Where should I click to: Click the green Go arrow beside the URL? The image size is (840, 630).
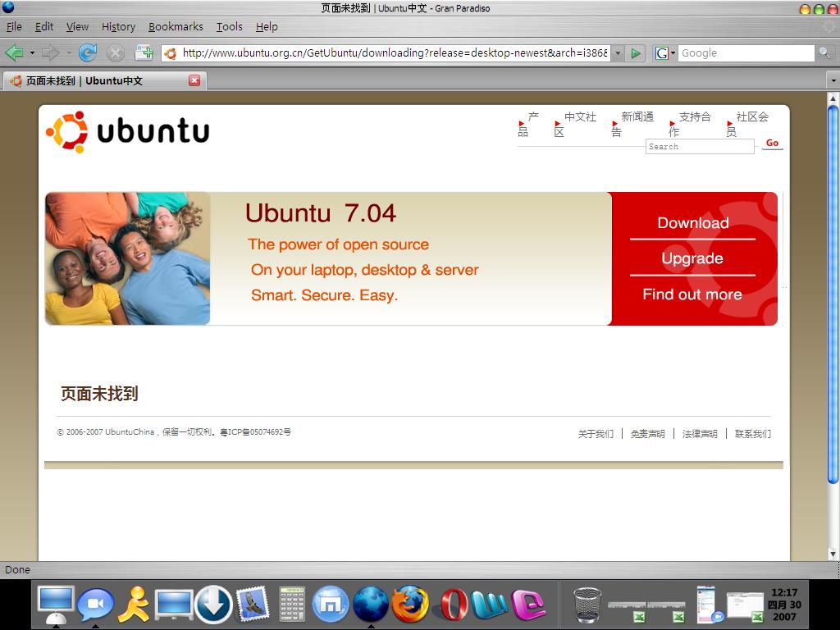(636, 53)
